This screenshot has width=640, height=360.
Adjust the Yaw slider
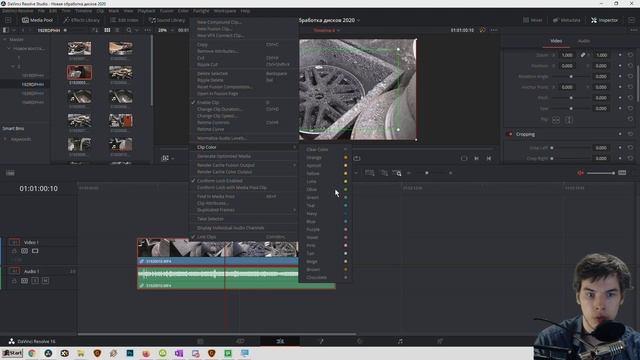571,109
